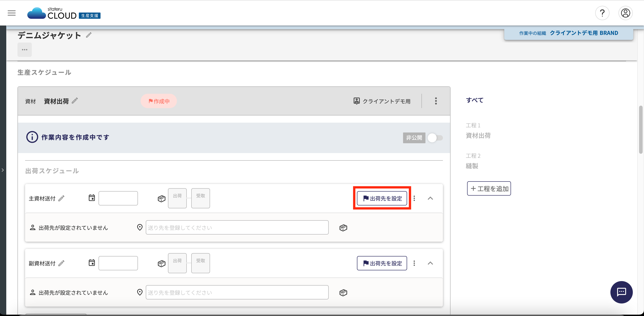644x316 pixels.
Task: Click the person icon under 副資材送付
Action: tap(32, 293)
